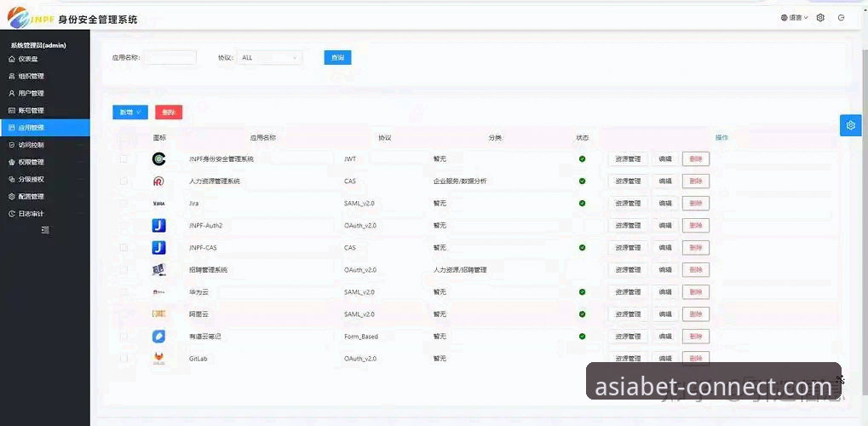This screenshot has width=868, height=426.
Task: Click the 招聘管理系统 app icon
Action: (159, 270)
